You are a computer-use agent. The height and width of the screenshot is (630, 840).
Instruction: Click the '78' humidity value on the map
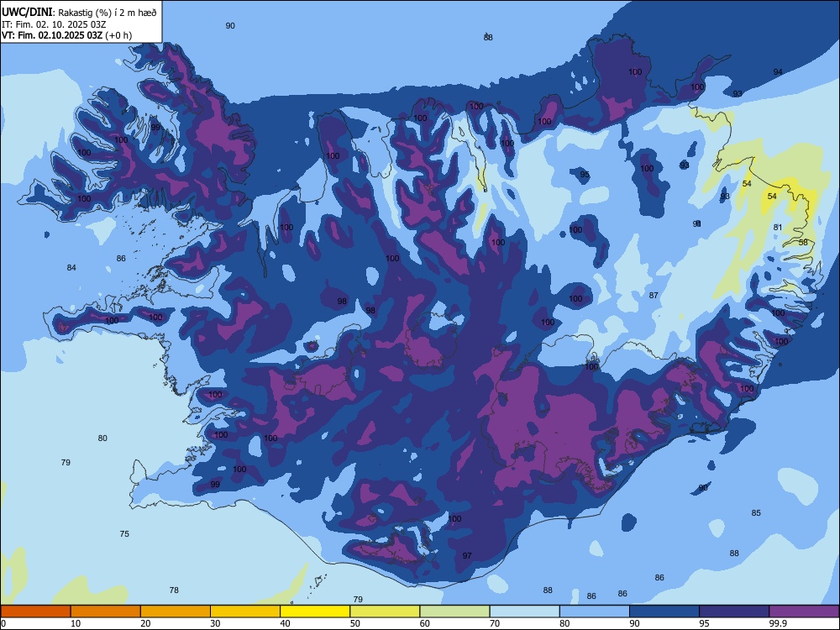click(x=174, y=590)
